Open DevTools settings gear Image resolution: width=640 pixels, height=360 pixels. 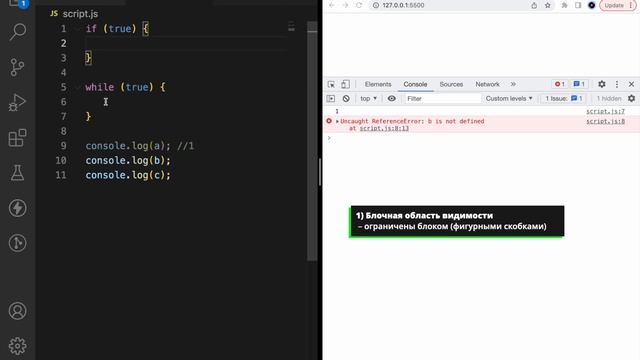click(x=602, y=84)
